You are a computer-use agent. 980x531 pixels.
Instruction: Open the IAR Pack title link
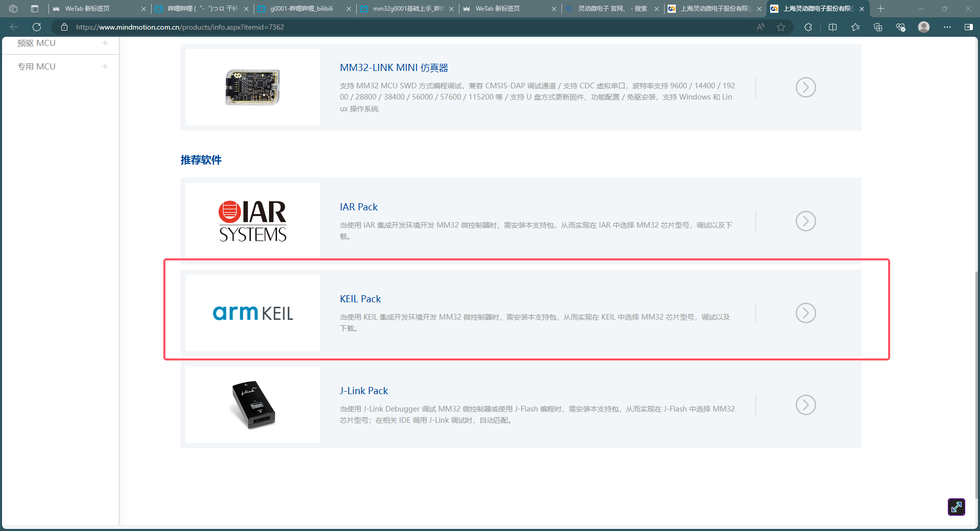coord(358,207)
